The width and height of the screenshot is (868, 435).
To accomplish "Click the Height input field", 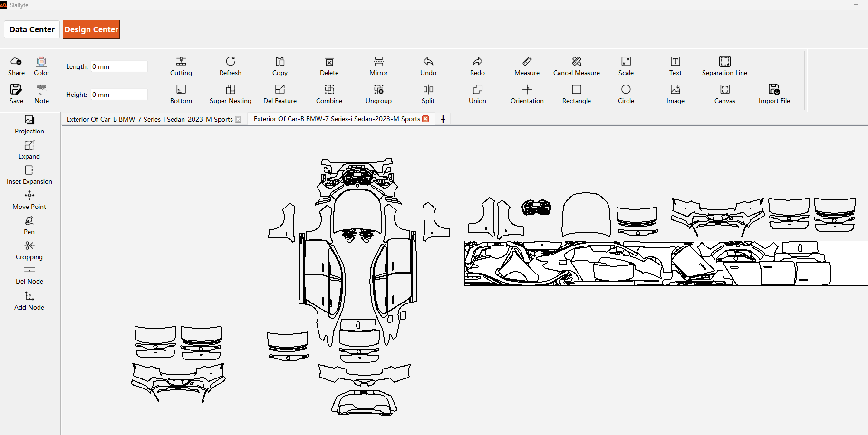I will 119,95.
